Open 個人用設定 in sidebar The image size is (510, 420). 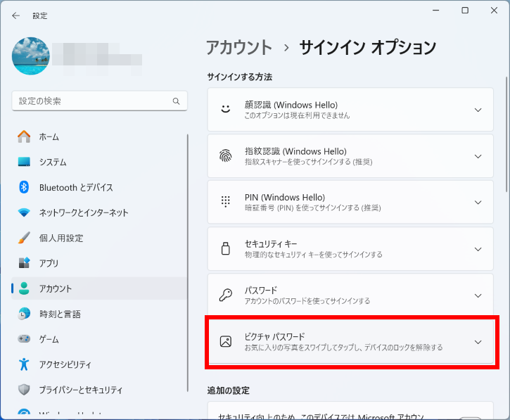pyautogui.click(x=99, y=238)
